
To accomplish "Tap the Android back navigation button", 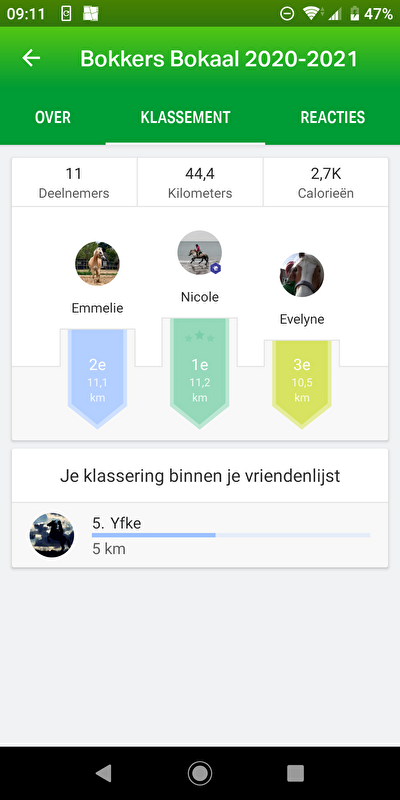I will tap(104, 773).
